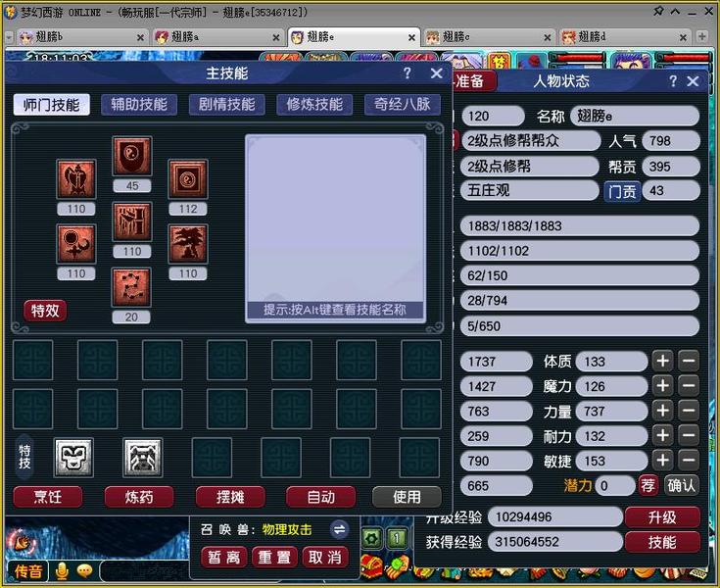
Task: Click the 五庄观 school field
Action: tap(530, 190)
